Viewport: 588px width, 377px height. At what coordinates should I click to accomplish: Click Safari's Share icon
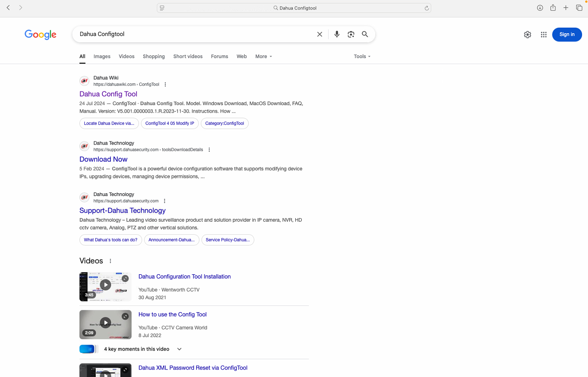(553, 8)
